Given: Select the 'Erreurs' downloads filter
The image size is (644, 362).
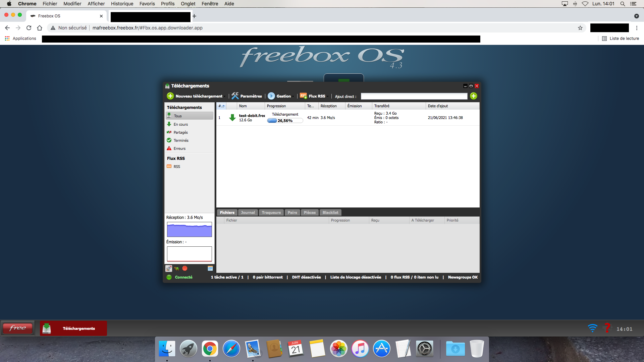Looking at the screenshot, I should (x=190, y=148).
